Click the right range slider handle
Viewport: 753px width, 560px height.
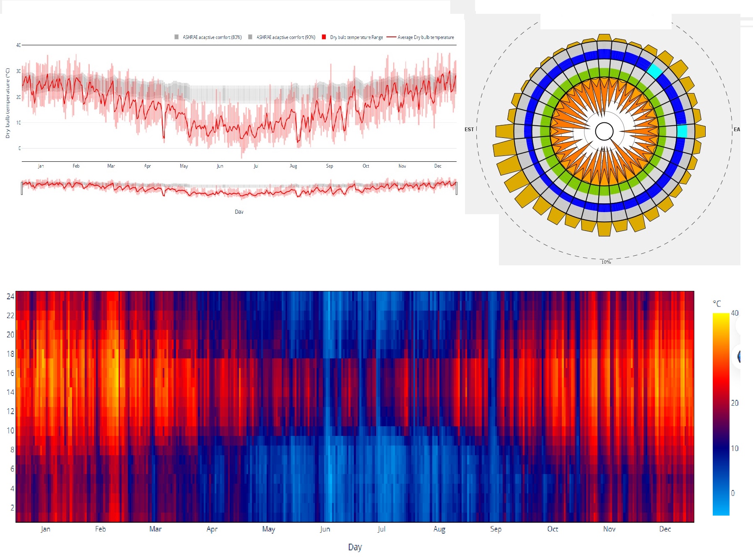pos(456,188)
